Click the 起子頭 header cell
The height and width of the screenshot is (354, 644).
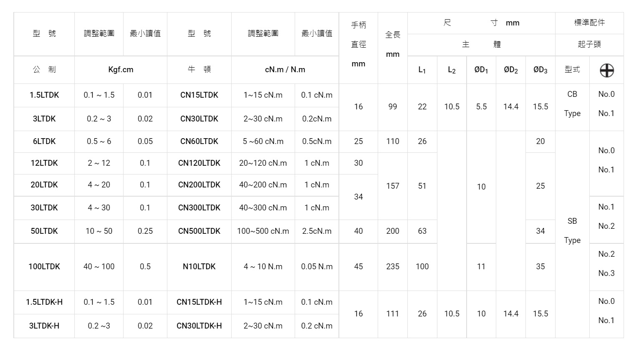point(589,45)
